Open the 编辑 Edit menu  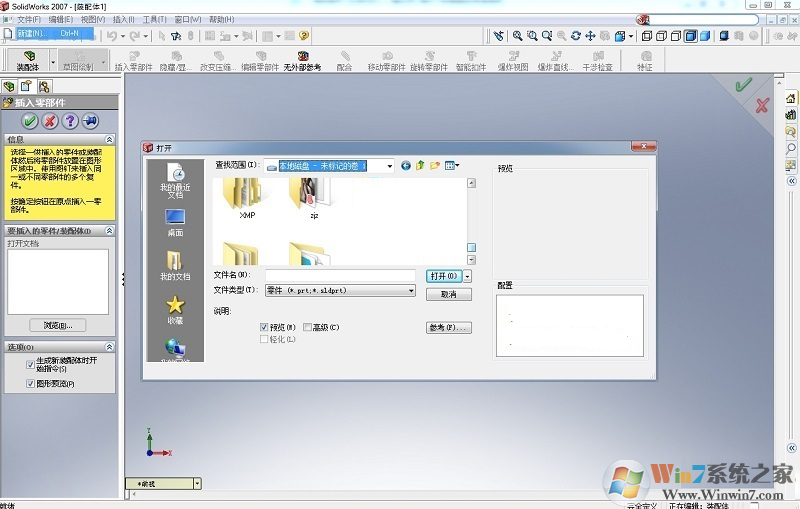[x=61, y=19]
